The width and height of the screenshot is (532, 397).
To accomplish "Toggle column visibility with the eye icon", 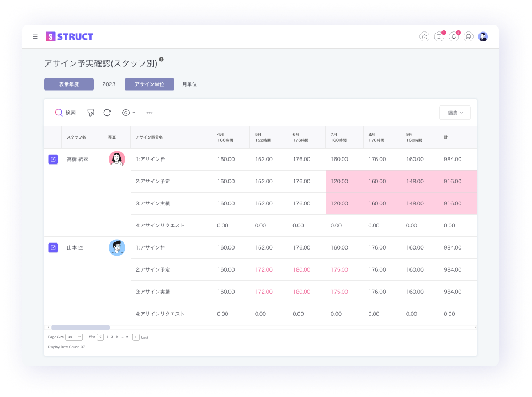I will [127, 113].
